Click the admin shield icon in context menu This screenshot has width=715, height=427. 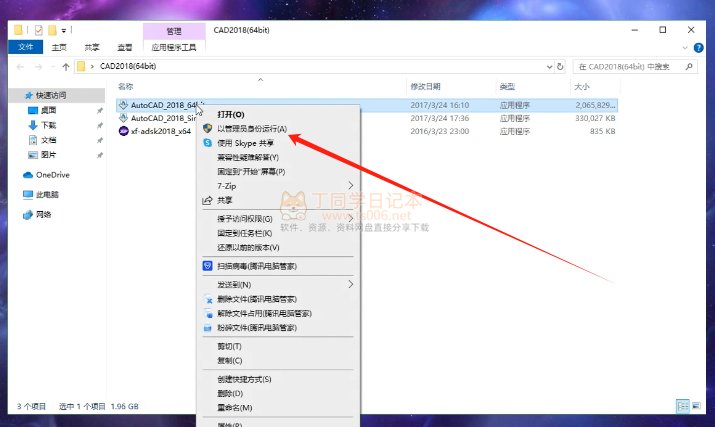pyautogui.click(x=207, y=129)
